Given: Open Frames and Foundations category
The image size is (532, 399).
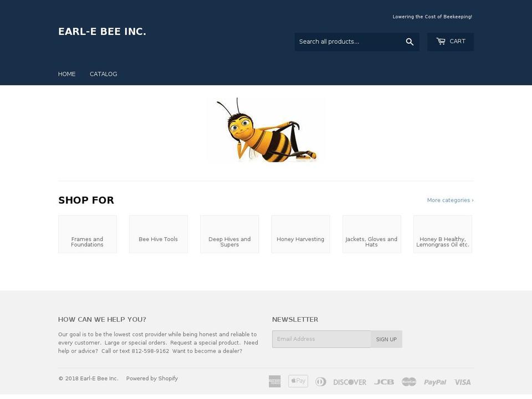Looking at the screenshot, I should point(87,234).
